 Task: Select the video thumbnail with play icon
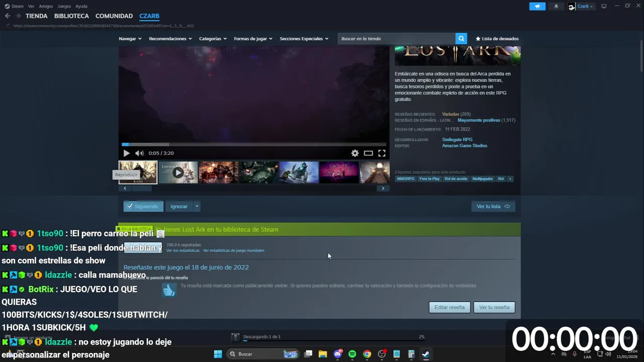click(x=178, y=172)
